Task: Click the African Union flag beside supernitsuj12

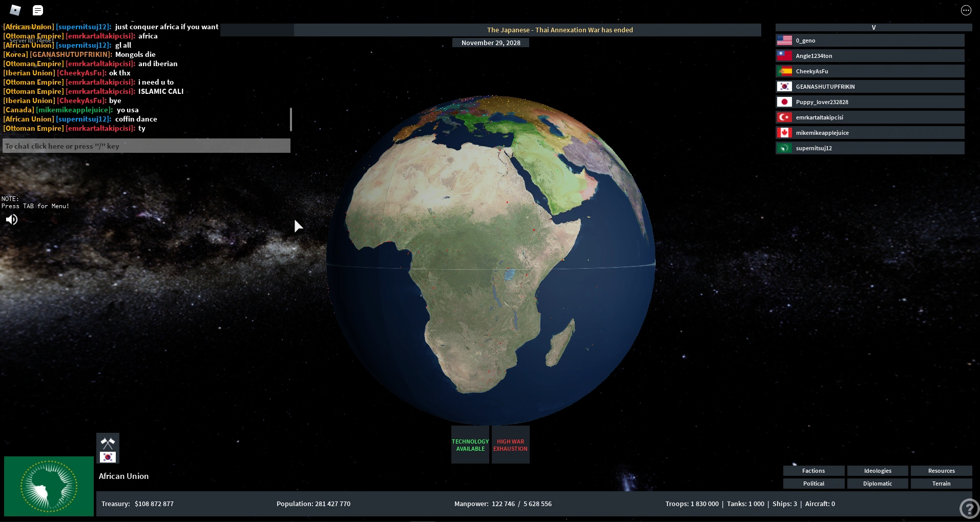Action: (x=784, y=148)
